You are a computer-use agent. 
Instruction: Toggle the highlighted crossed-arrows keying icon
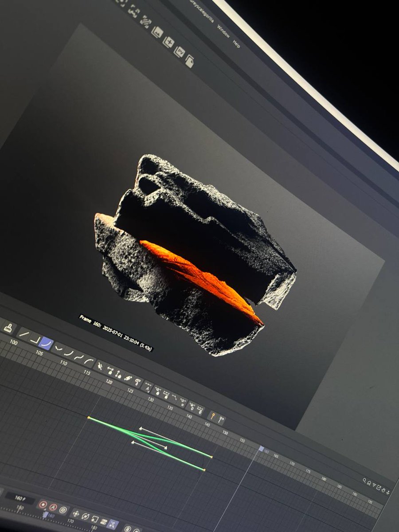coord(113,524)
